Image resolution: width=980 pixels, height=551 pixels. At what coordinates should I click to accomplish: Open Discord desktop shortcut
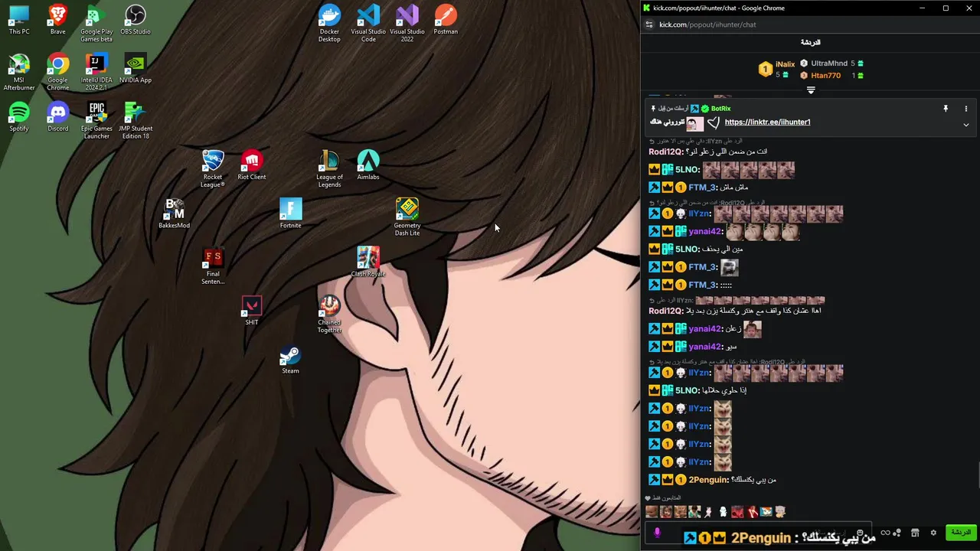57,116
